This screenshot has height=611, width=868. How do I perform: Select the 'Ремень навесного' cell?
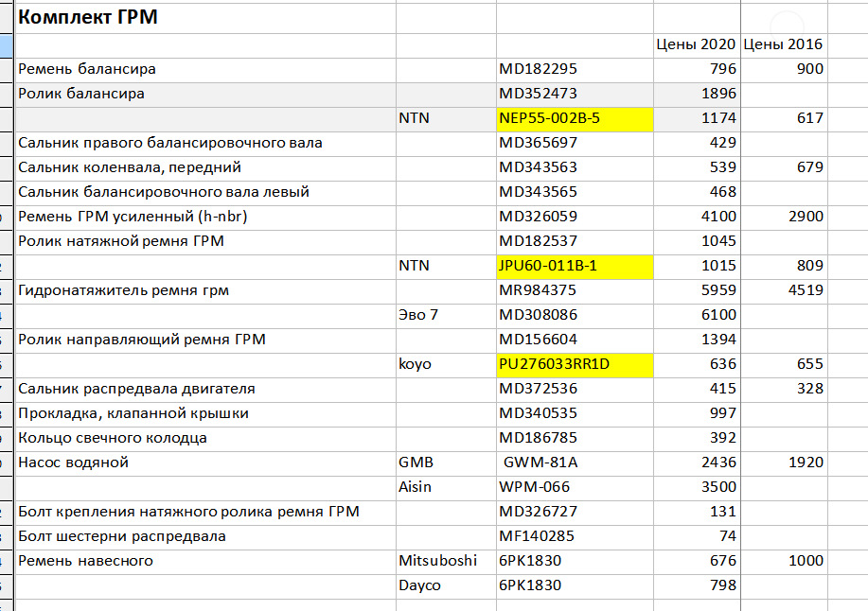[x=205, y=563]
